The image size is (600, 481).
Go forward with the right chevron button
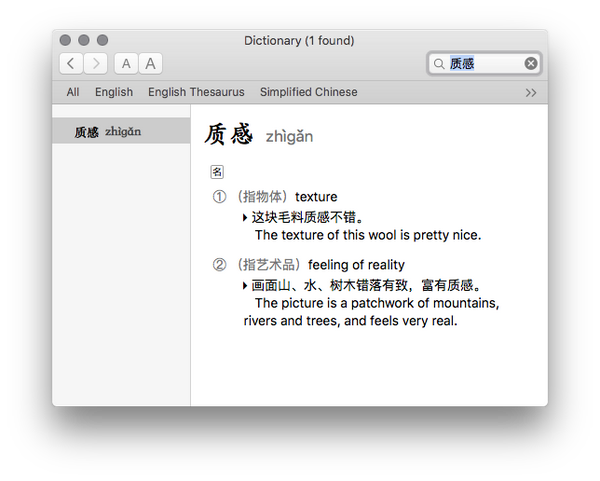click(x=95, y=64)
